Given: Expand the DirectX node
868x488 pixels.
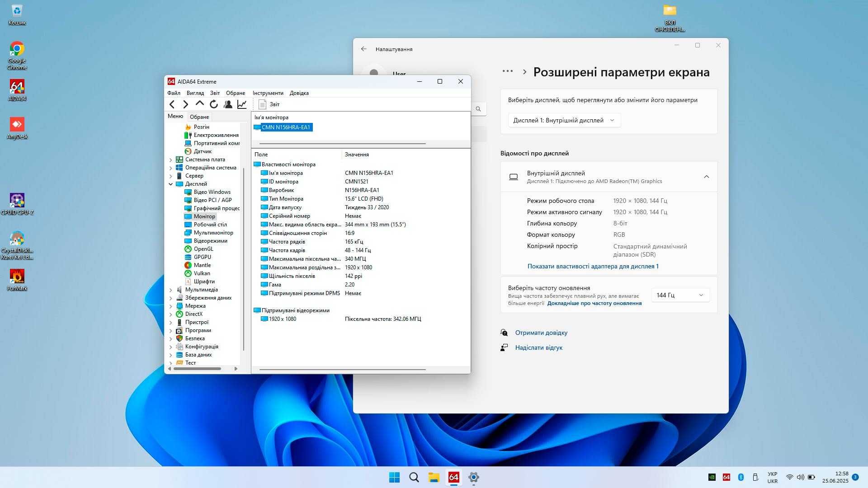Looking at the screenshot, I should pos(170,314).
